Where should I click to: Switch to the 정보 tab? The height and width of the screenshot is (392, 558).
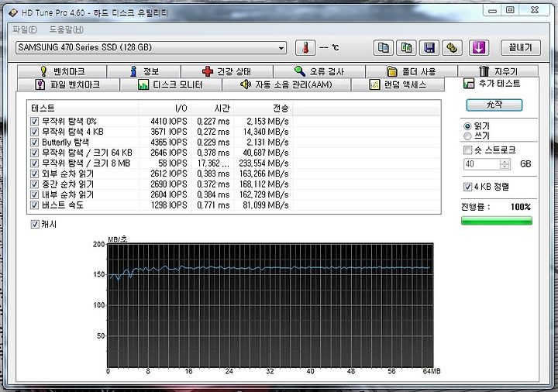[x=144, y=71]
